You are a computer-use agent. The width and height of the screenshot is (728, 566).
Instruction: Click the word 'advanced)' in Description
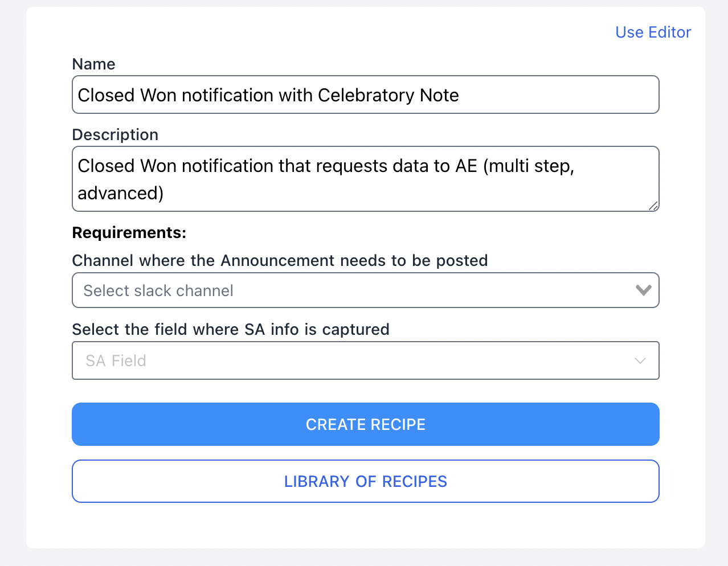coord(121,193)
